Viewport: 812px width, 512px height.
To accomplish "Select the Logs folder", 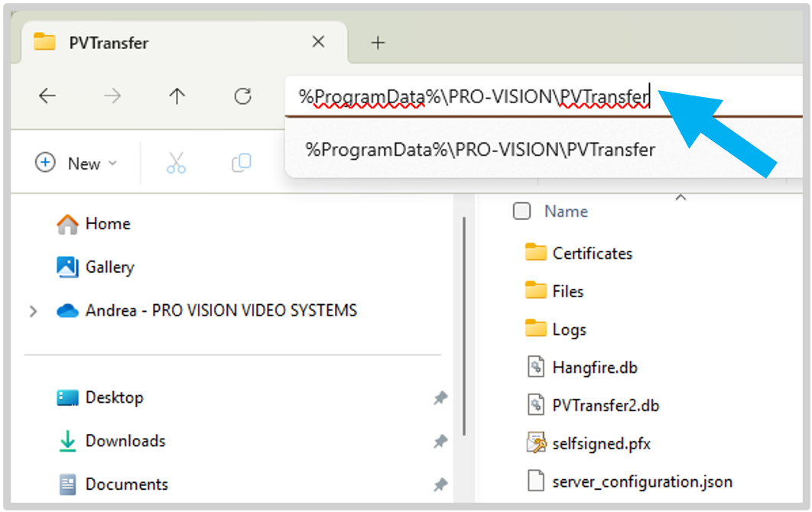I will (556, 329).
